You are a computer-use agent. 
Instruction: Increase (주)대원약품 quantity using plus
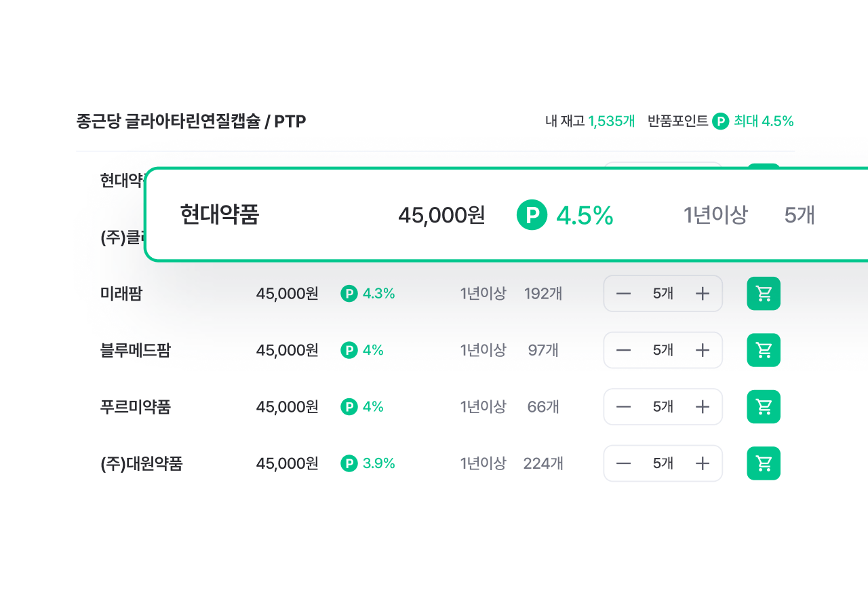(x=702, y=463)
